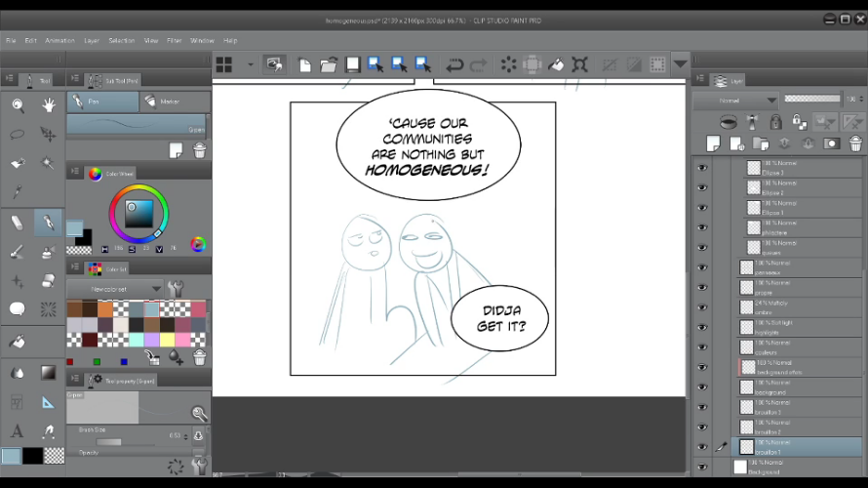Screen dimensions: 868x488
Task: Open the Color Wheel palette menu
Action: point(75,172)
